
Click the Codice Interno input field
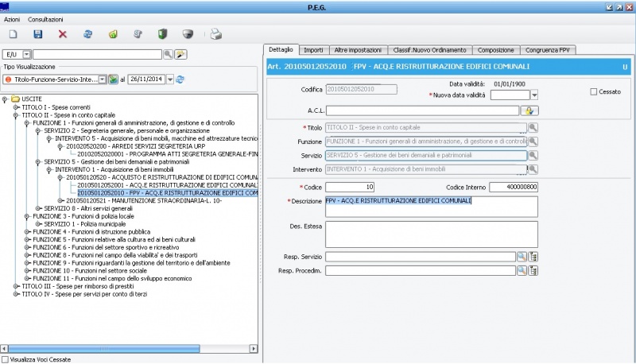pos(514,187)
